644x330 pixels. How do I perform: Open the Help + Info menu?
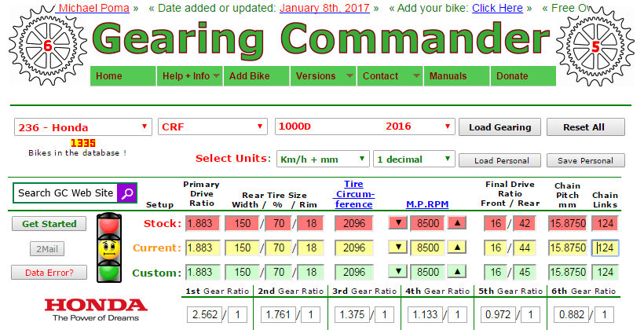(x=188, y=76)
